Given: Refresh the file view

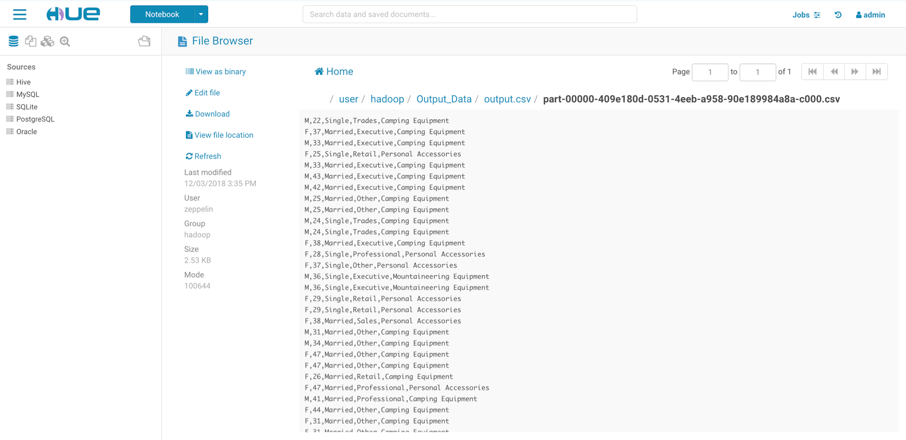Looking at the screenshot, I should coord(203,156).
